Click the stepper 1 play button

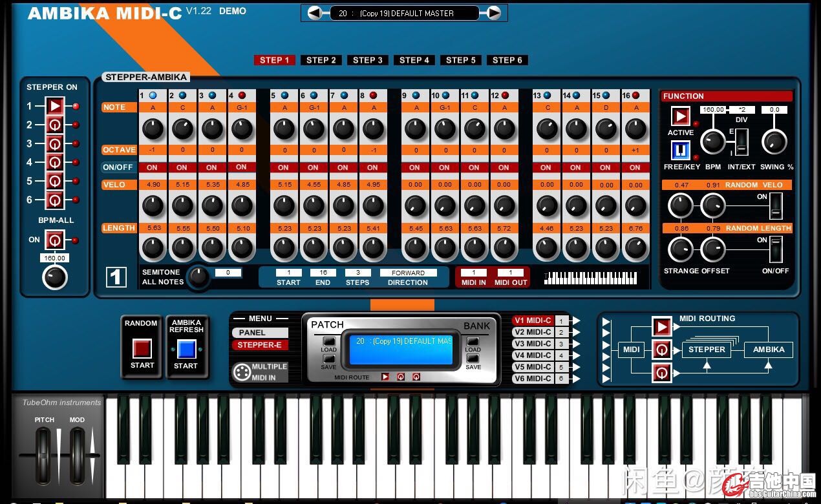(x=55, y=106)
